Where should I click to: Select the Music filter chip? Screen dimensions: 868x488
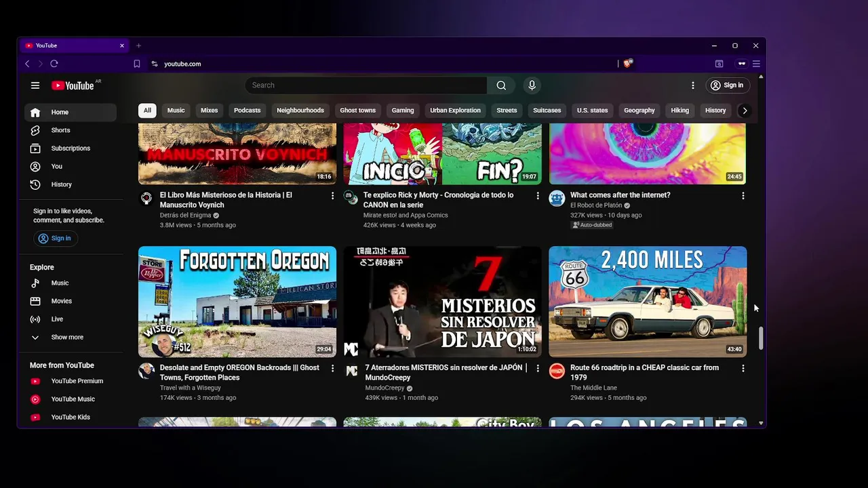coord(176,110)
